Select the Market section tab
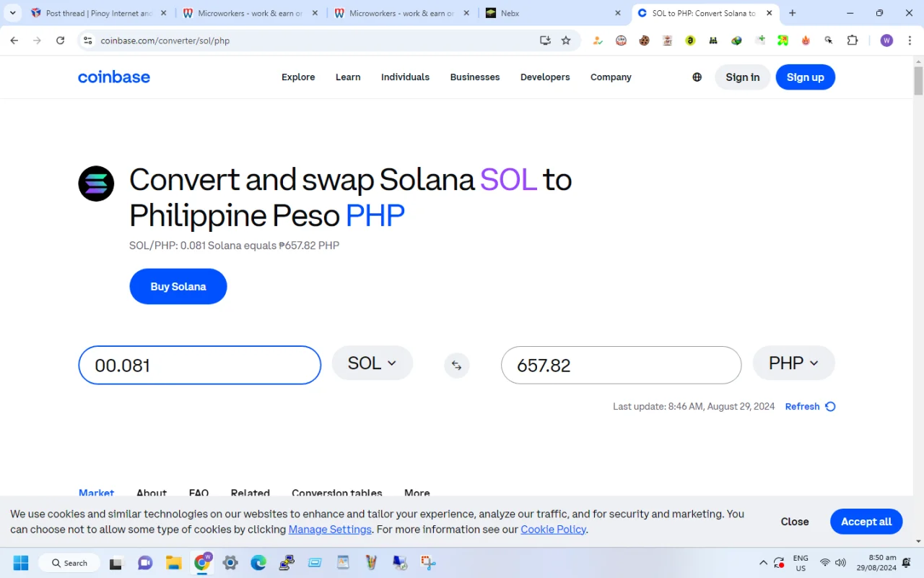This screenshot has height=578, width=924. (96, 492)
